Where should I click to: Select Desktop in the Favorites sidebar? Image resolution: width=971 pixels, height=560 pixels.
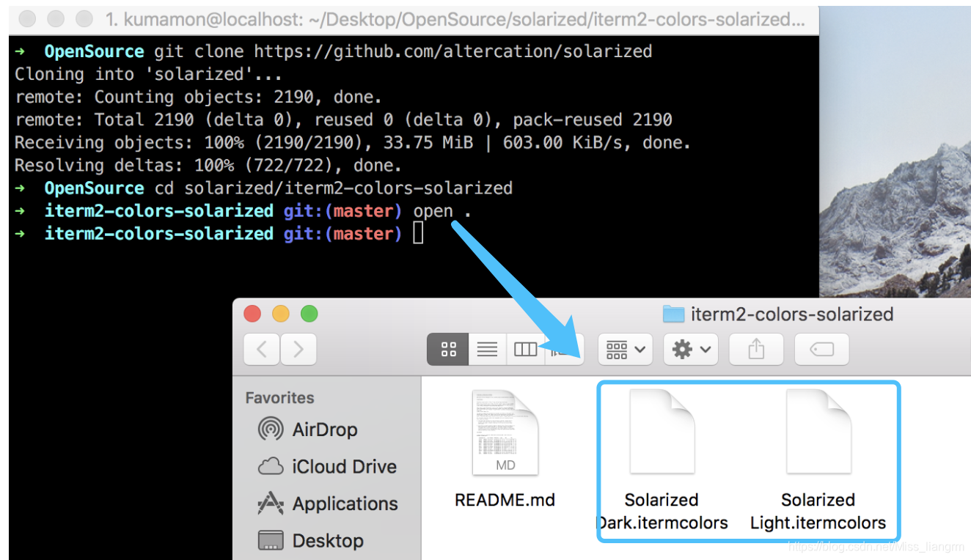click(328, 540)
